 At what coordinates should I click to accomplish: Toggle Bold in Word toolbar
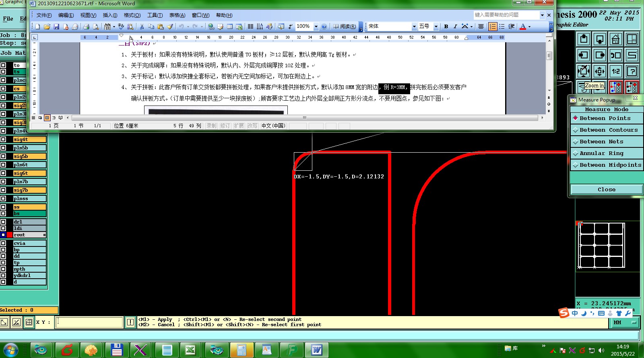[x=446, y=27]
